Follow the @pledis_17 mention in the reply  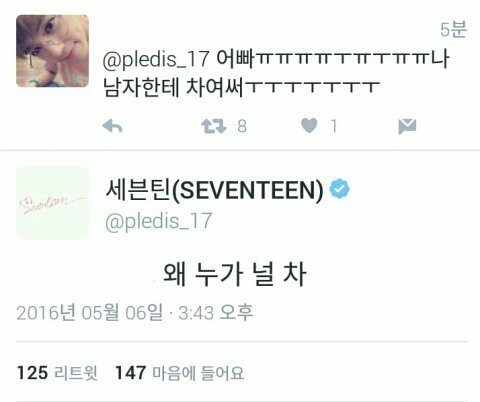click(156, 59)
